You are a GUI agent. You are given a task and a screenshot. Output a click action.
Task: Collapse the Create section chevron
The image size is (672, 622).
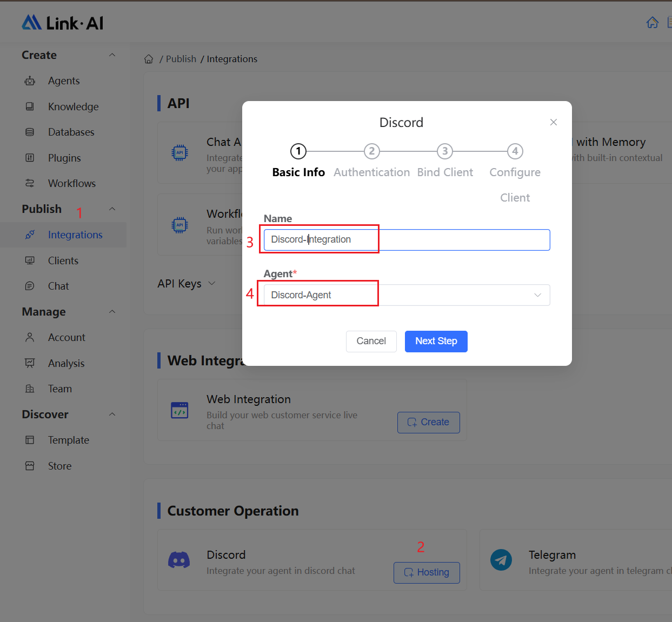(112, 55)
